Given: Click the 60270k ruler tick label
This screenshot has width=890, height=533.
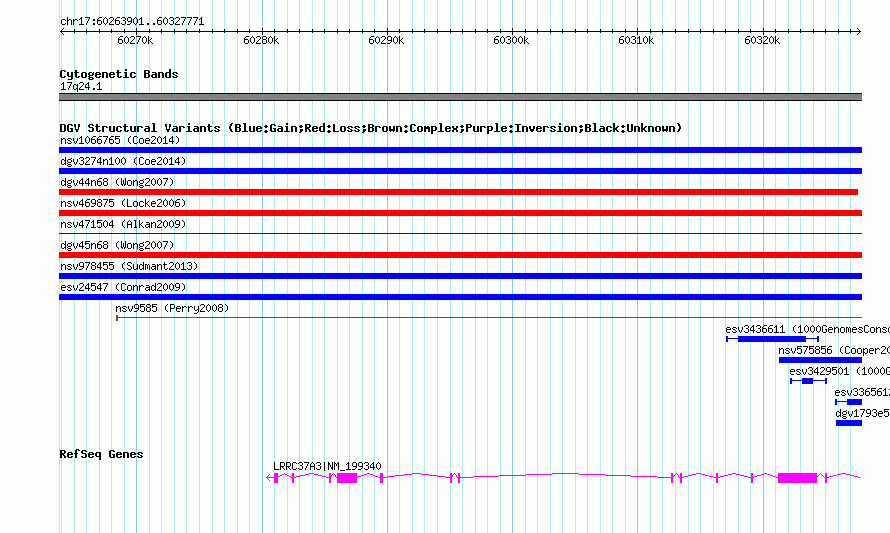Looking at the screenshot, I should click(135, 40).
